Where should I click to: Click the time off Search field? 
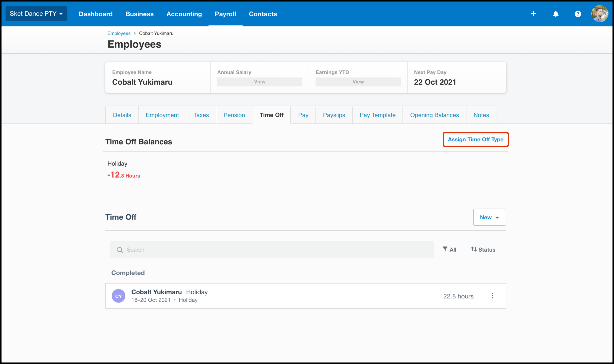271,250
